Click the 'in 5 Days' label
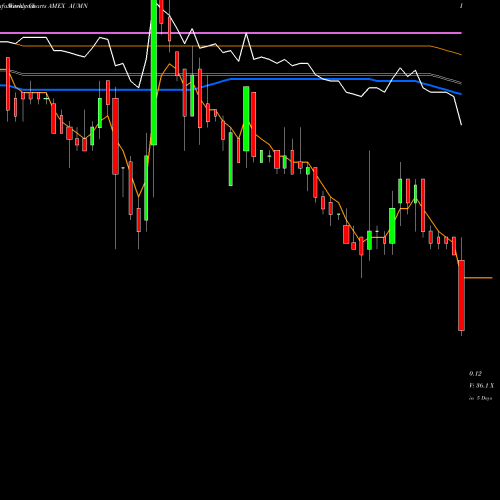 point(481,398)
